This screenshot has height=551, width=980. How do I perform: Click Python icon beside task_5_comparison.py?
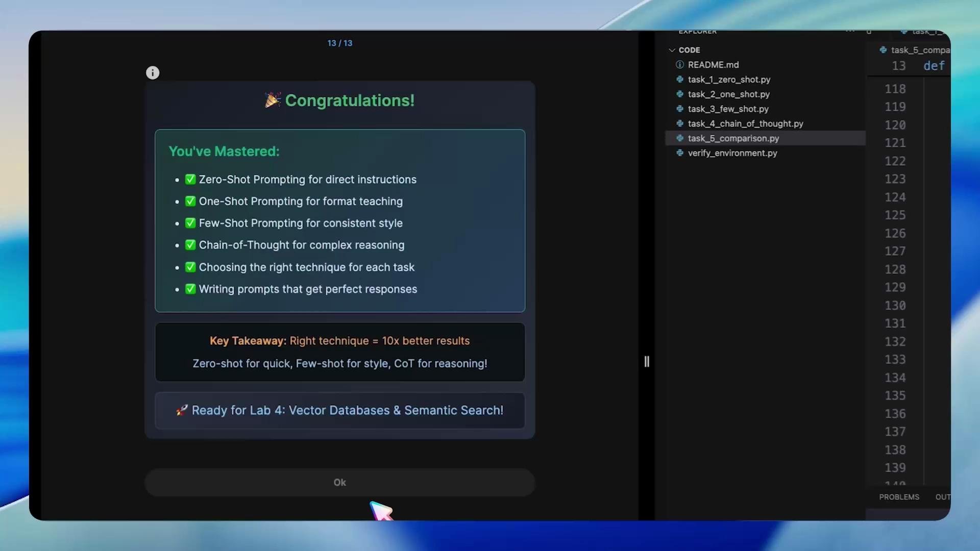tap(680, 138)
